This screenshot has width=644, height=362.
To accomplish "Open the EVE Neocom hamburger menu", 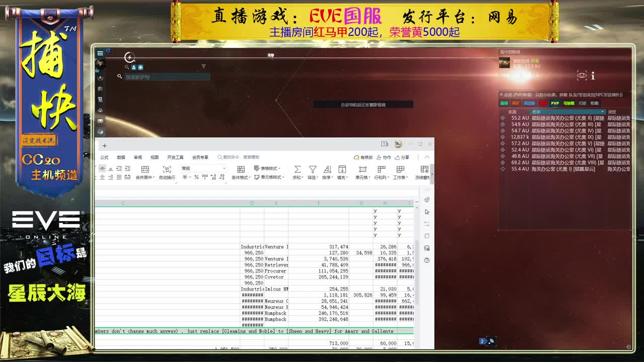I will click(x=100, y=53).
